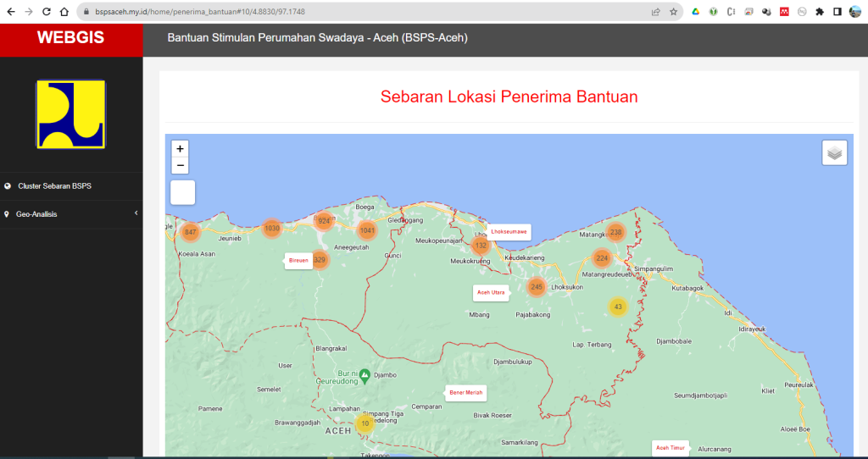Zoom in the map with plus button
This screenshot has height=459, width=868.
[x=180, y=149]
